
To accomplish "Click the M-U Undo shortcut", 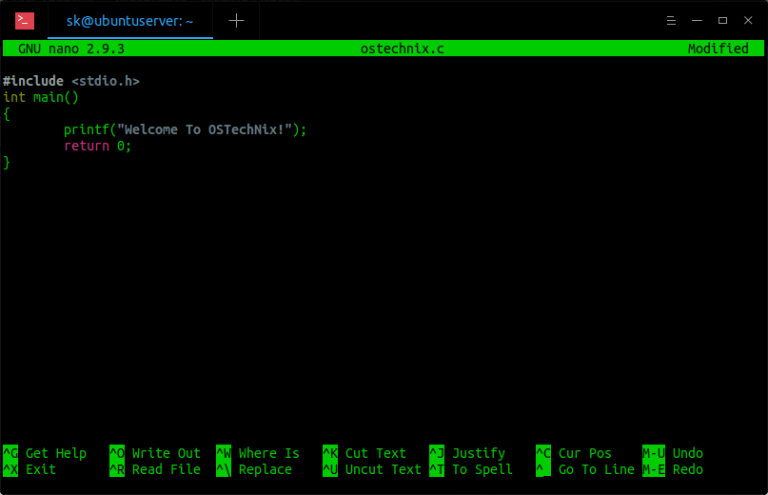I will [x=673, y=453].
